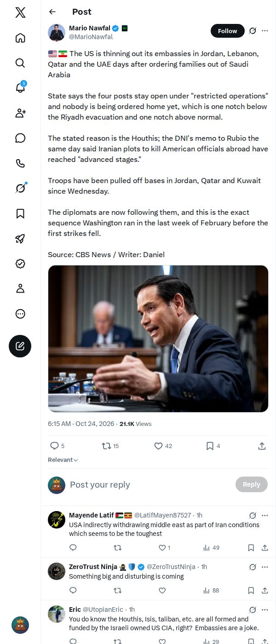Like Mario Nawfal's post
This screenshot has width=276, height=644.
click(163, 446)
